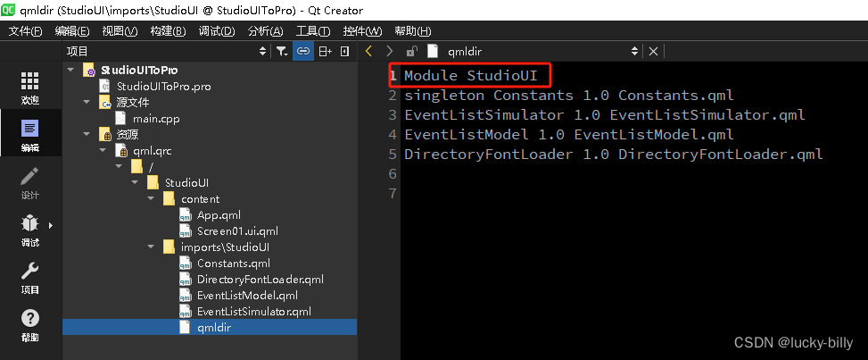Click the Qt Creator title bar app icon
The width and height of the screenshot is (868, 360).
click(x=9, y=10)
